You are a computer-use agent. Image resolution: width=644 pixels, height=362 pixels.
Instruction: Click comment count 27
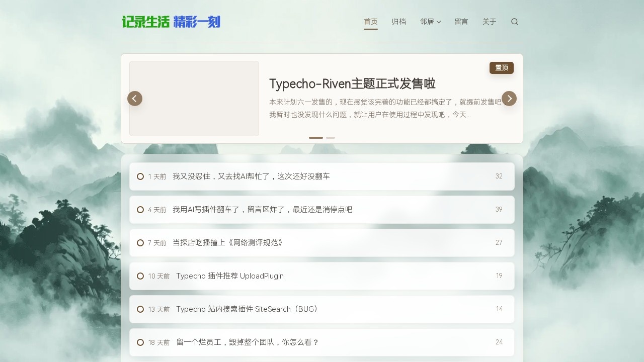499,243
